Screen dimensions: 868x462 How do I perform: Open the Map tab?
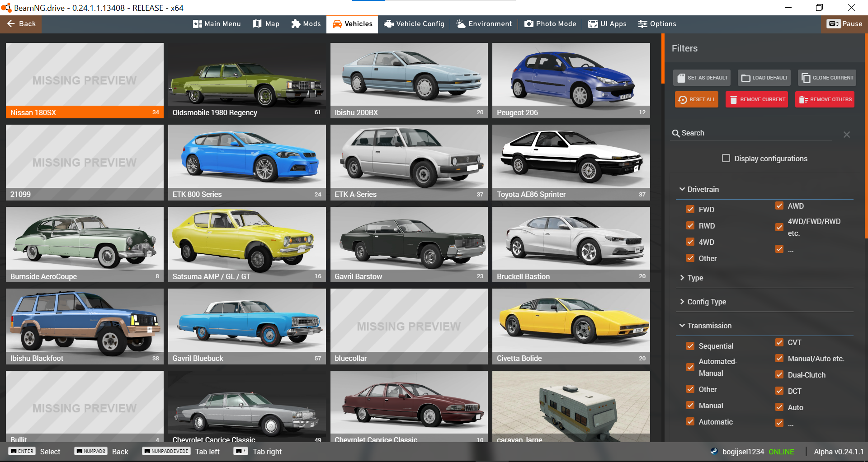pyautogui.click(x=266, y=24)
